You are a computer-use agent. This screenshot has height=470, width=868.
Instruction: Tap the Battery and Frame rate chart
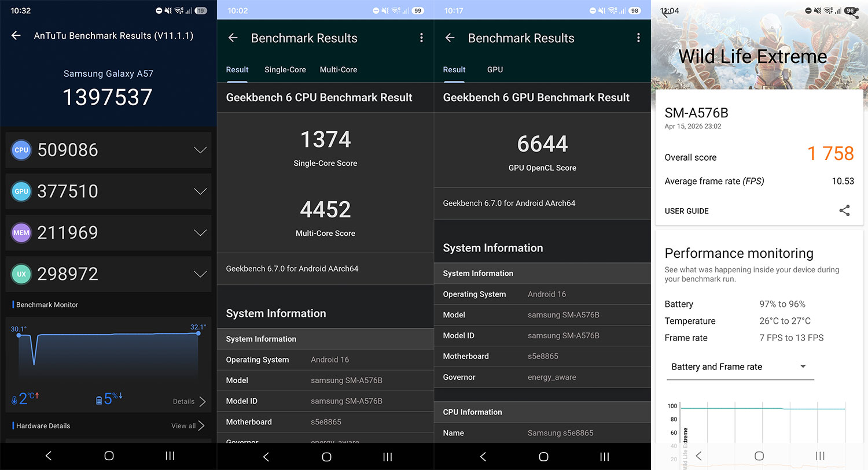tap(758, 435)
